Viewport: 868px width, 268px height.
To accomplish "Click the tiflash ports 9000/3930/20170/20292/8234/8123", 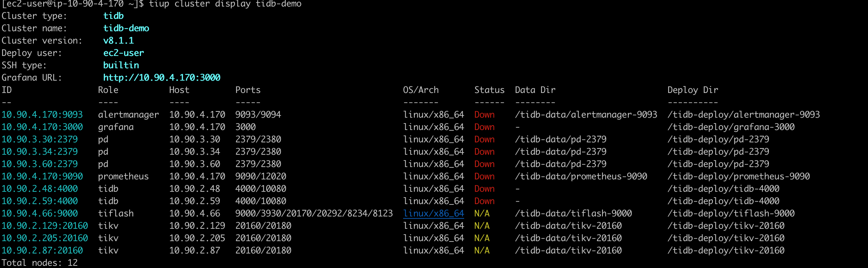I will coord(314,214).
